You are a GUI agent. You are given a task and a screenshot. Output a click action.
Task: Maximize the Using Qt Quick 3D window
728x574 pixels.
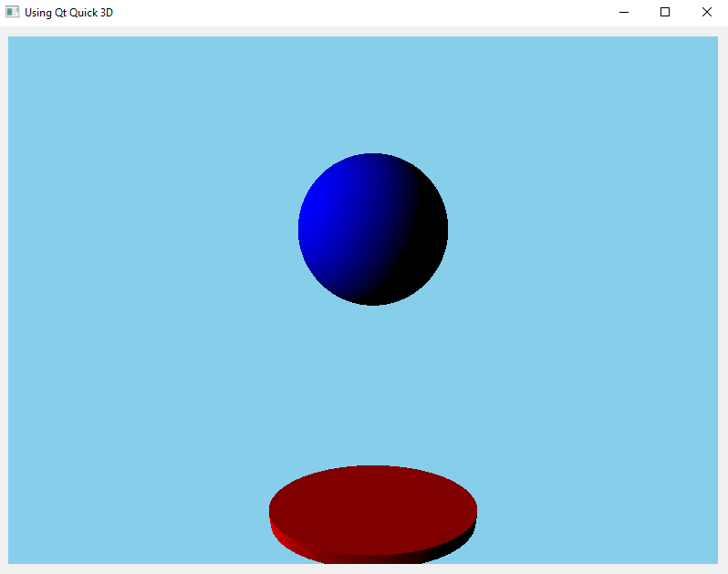(x=665, y=13)
